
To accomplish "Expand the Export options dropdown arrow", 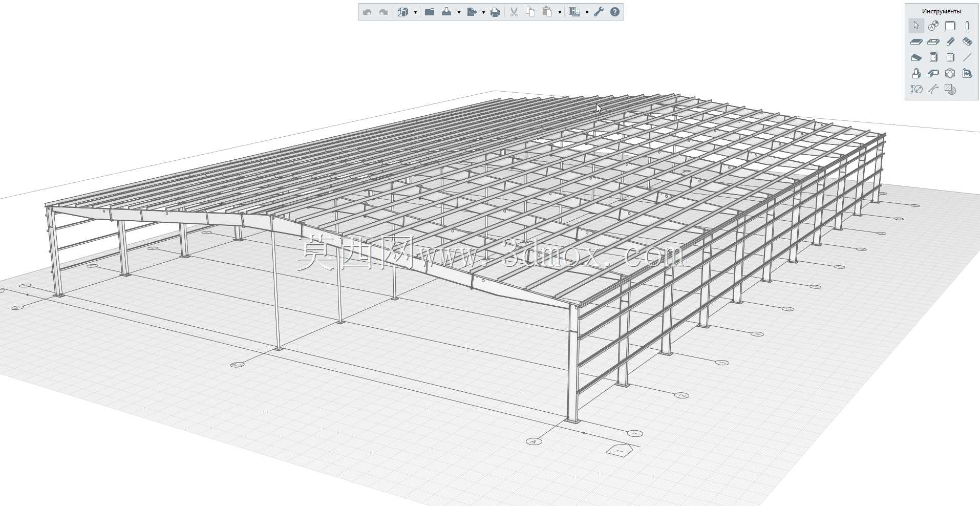I will [x=483, y=12].
